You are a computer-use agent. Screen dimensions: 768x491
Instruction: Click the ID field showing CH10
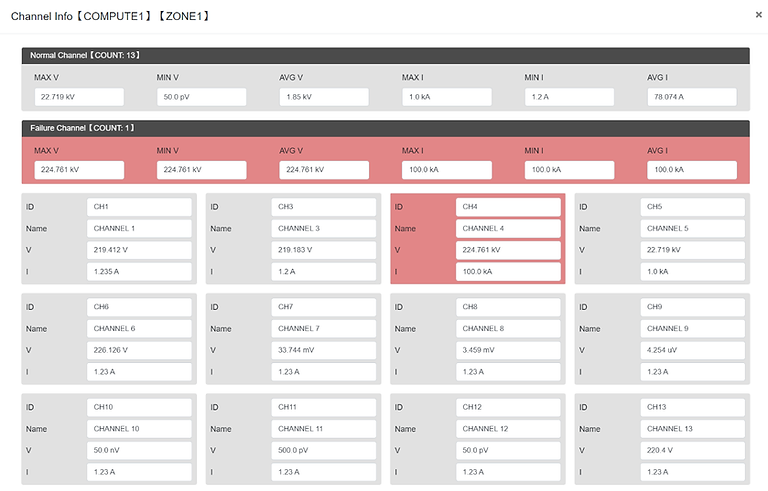tap(139, 407)
